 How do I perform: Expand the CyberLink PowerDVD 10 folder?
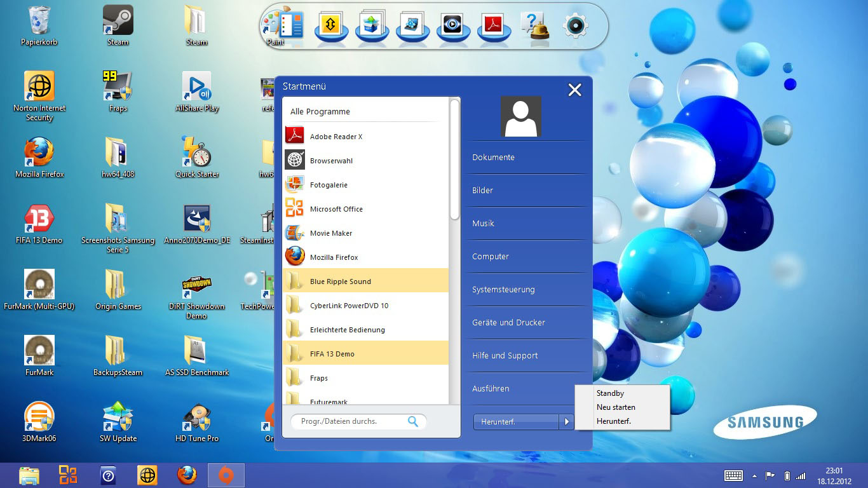(348, 306)
